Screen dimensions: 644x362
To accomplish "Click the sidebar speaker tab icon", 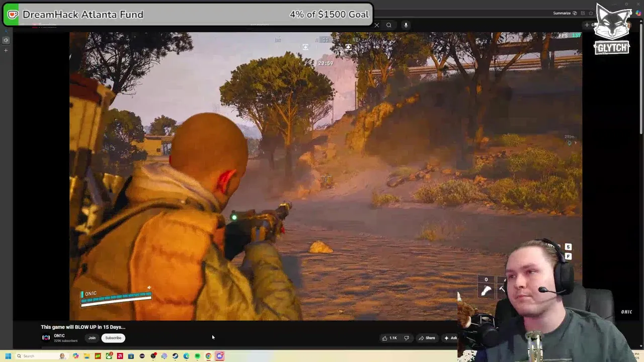I will (6, 40).
